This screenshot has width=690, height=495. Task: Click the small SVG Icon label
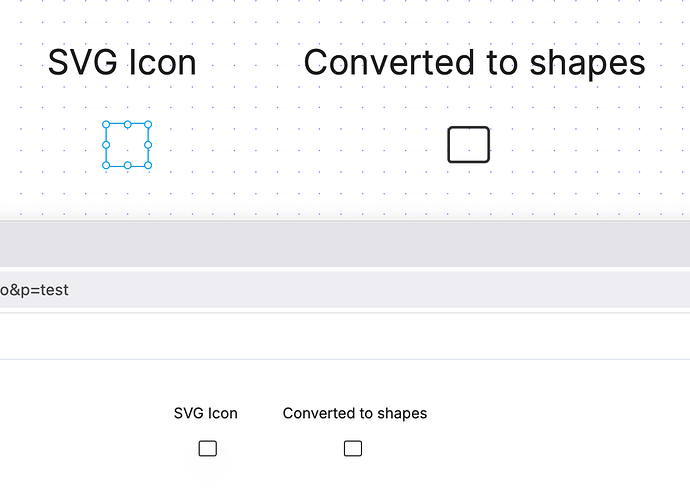pyautogui.click(x=206, y=413)
